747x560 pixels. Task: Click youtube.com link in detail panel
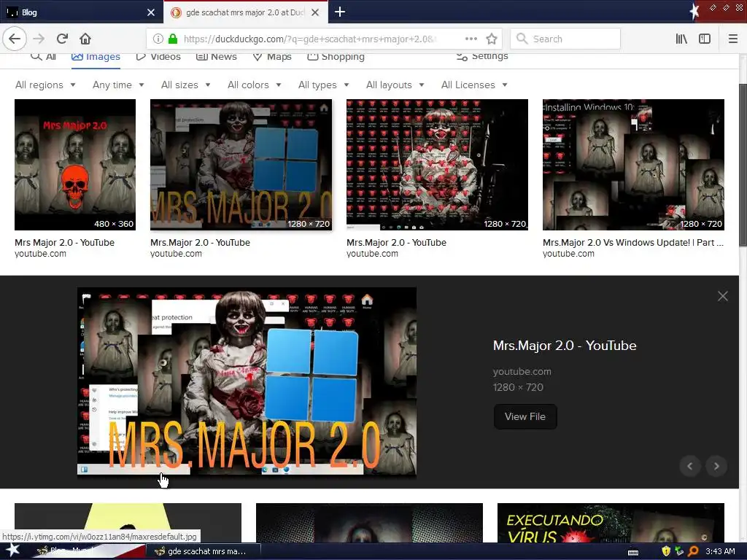522,371
